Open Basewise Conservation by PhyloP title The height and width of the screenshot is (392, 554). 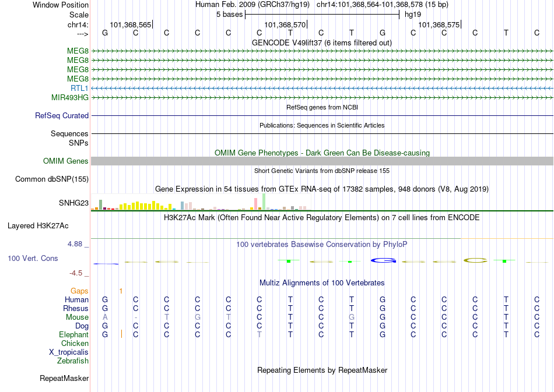(322, 244)
